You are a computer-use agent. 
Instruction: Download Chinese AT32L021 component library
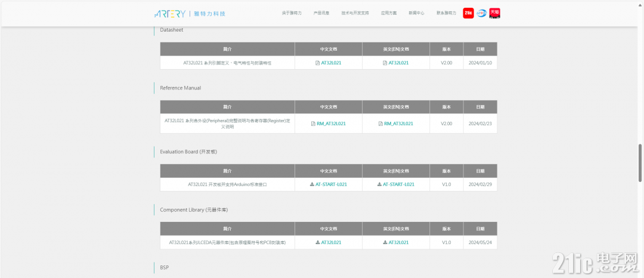[328, 242]
